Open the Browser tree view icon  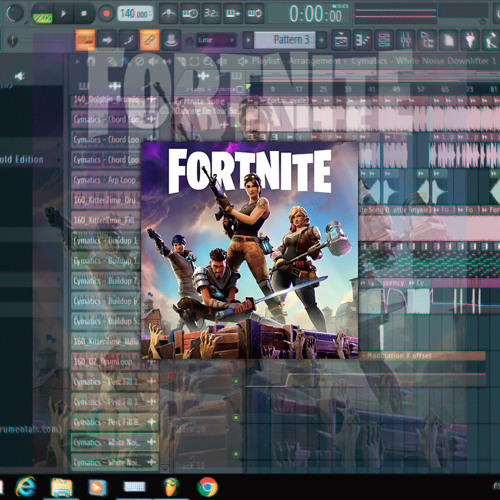427,40
